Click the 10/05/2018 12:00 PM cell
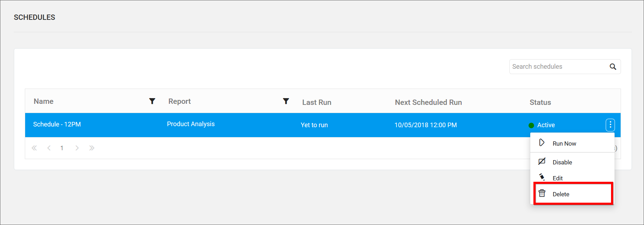644x225 pixels. 426,125
